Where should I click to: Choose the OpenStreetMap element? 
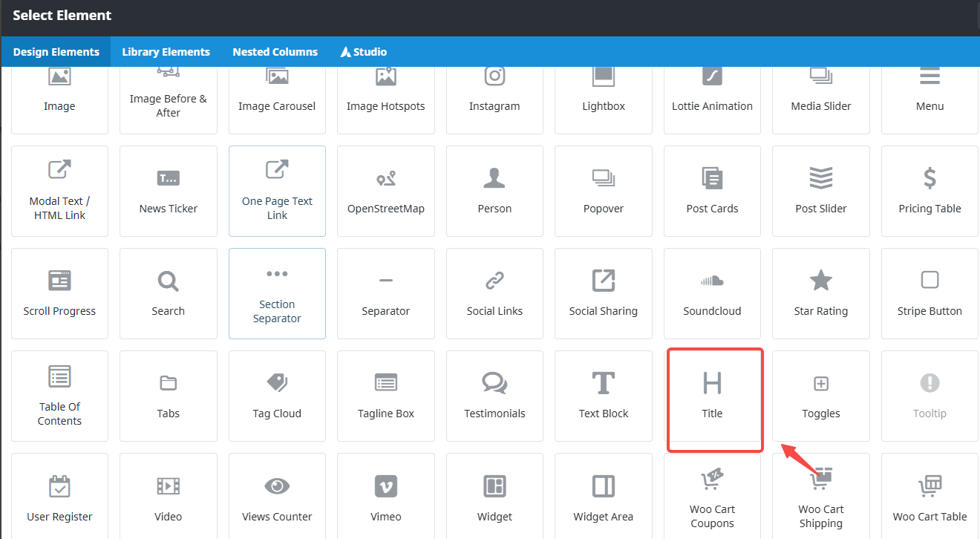tap(385, 192)
